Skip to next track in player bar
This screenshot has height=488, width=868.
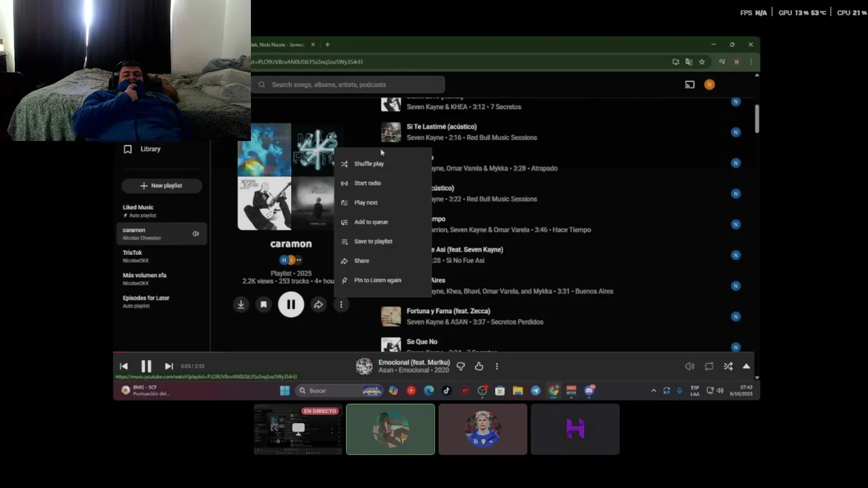(x=169, y=366)
